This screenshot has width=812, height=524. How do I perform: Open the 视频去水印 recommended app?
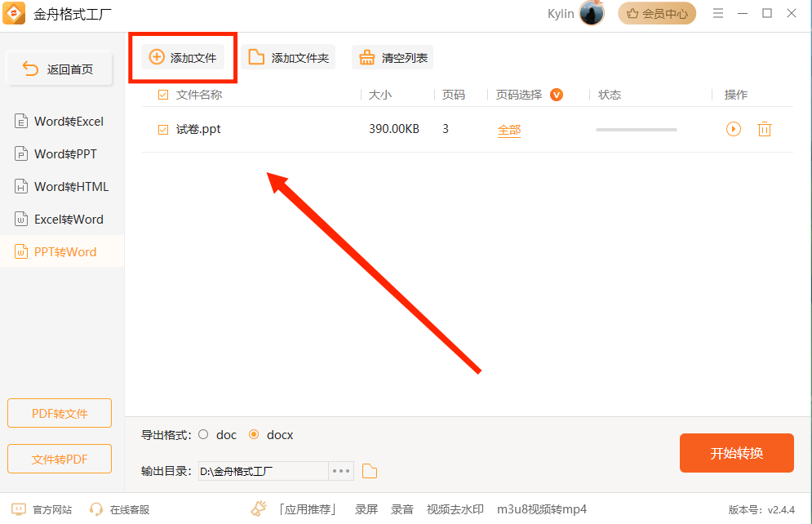pyautogui.click(x=455, y=509)
